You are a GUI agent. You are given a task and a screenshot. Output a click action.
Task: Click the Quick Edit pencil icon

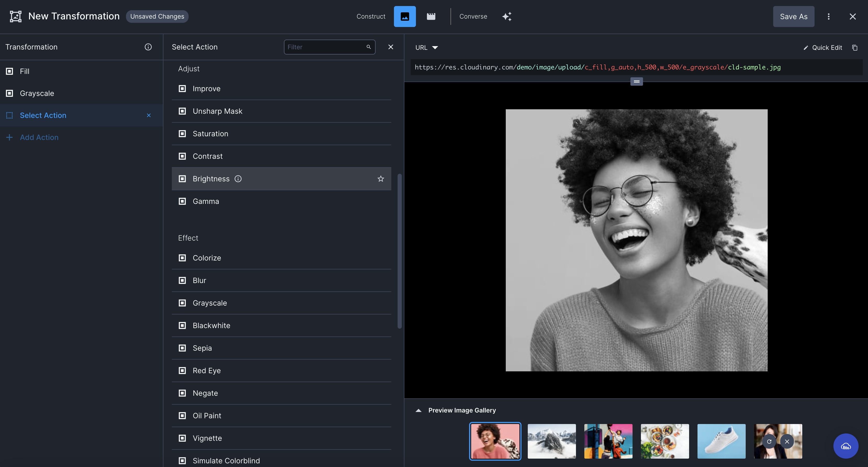point(805,47)
